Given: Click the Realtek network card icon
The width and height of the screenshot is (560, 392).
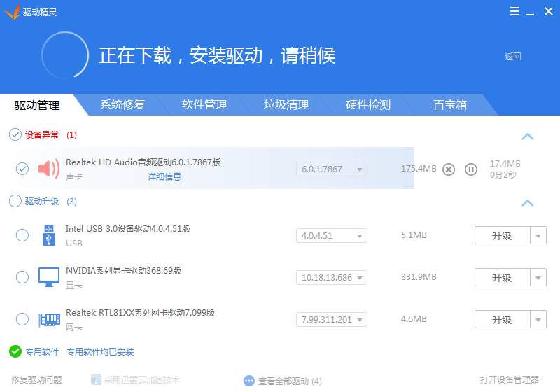Looking at the screenshot, I should (x=49, y=319).
